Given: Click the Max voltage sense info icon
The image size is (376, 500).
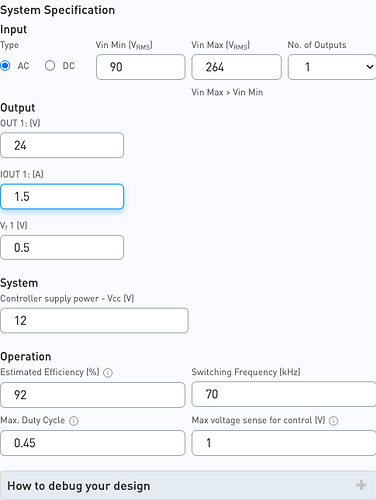Looking at the screenshot, I should coord(334,421).
